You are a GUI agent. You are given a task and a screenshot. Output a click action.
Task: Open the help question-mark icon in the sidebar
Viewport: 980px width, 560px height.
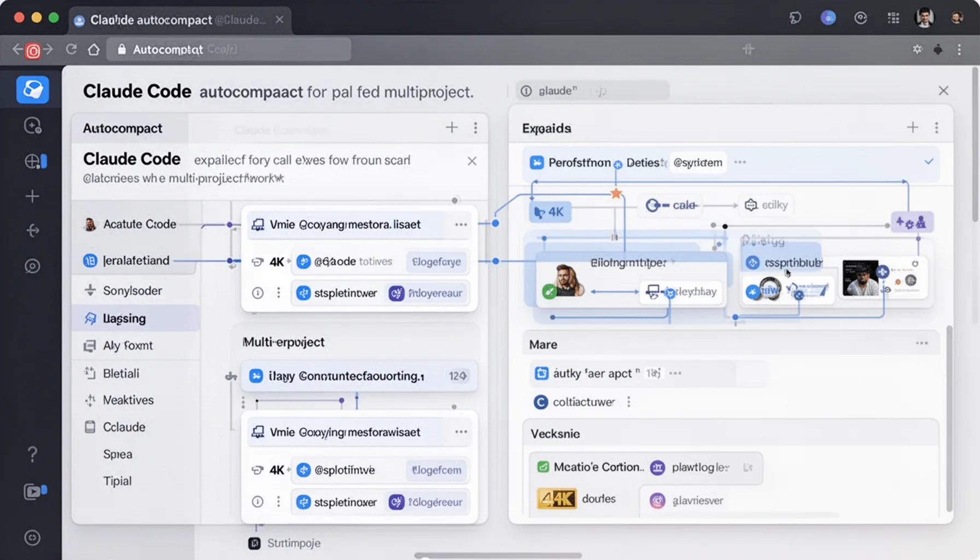(x=32, y=454)
